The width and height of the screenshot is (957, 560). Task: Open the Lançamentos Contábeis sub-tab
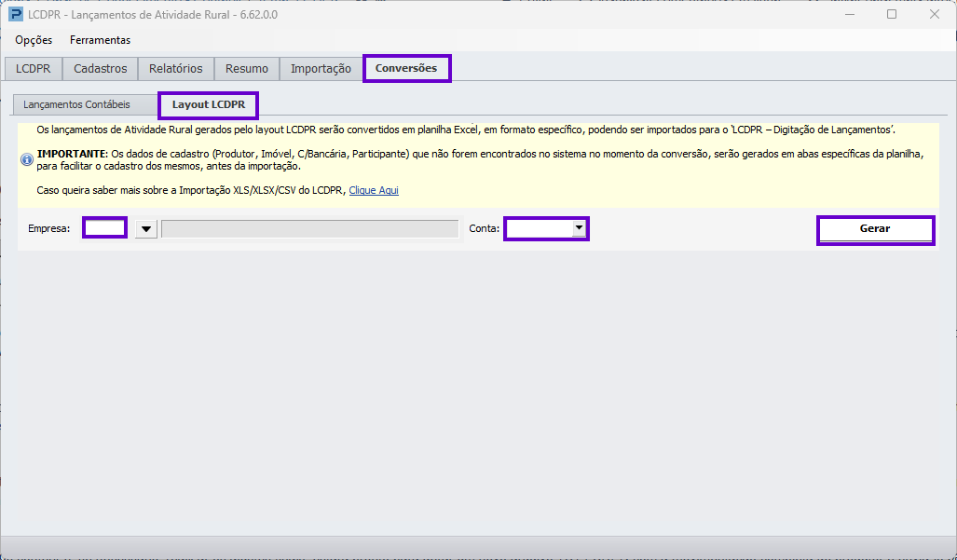point(77,105)
